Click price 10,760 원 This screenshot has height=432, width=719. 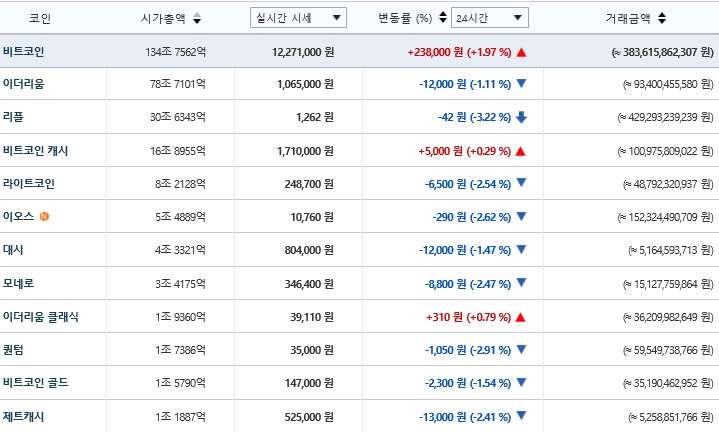[312, 217]
